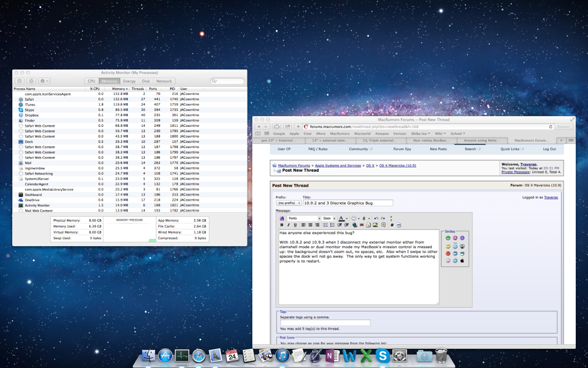Expand the Wiki bookmarks folder

[x=440, y=134]
